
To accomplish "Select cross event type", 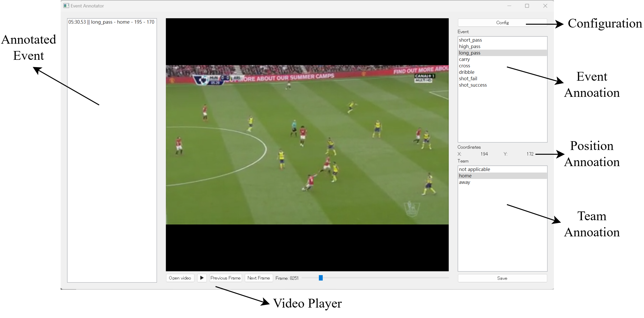I will click(464, 66).
